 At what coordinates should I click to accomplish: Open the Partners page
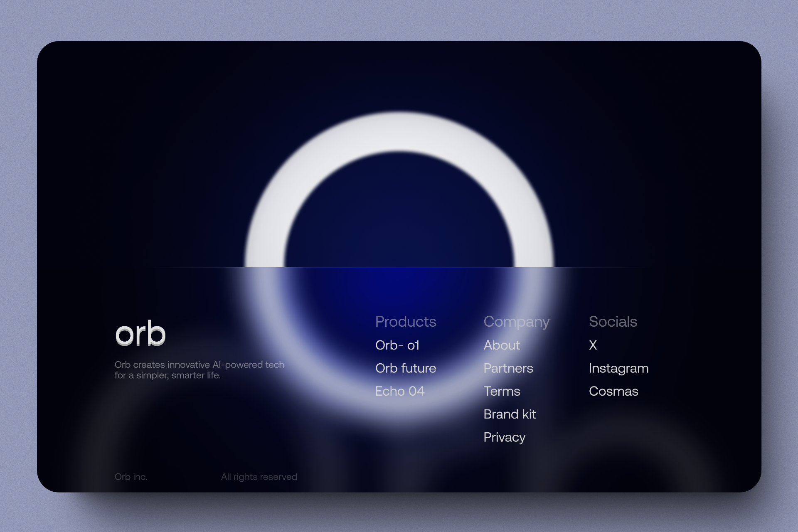point(508,368)
